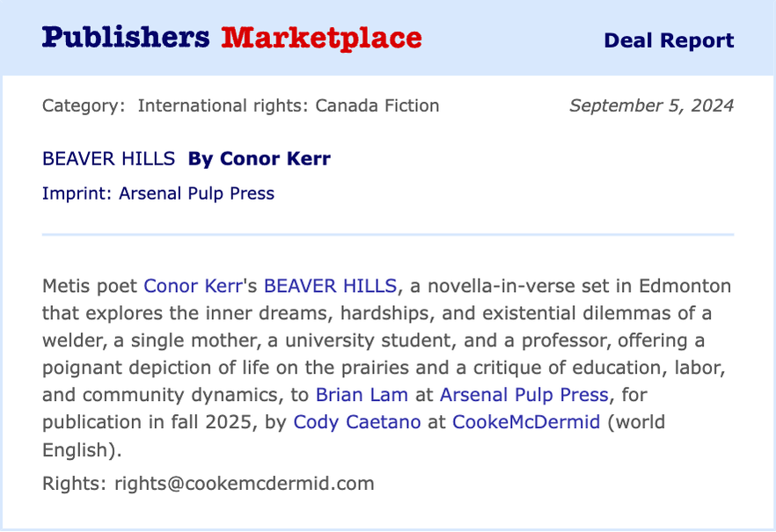Click the "(world" text after CookeMcDermid

636,422
